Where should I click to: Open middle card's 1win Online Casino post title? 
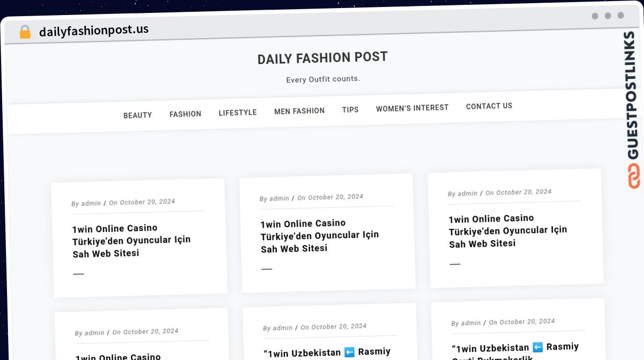coord(320,235)
